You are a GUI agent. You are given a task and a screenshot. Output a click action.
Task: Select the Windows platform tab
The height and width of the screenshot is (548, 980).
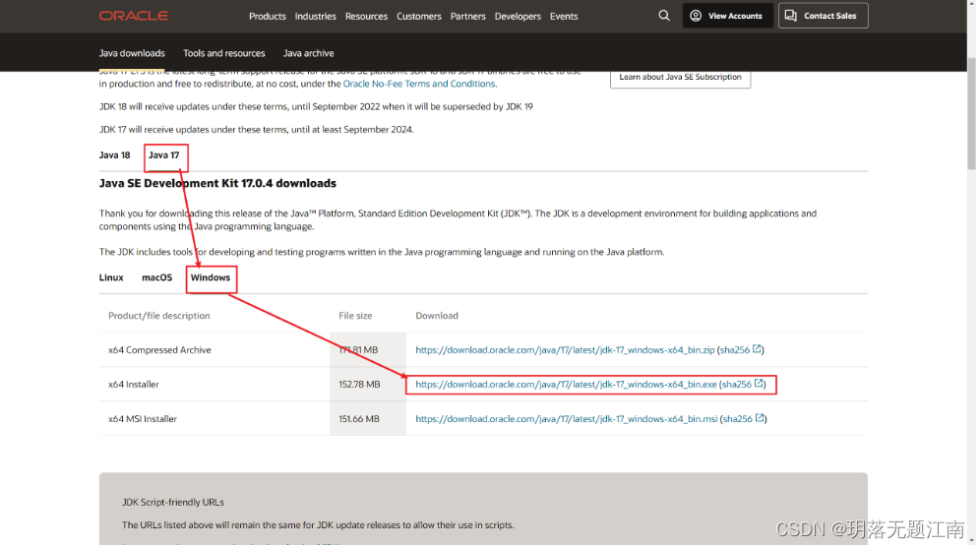[x=211, y=277]
